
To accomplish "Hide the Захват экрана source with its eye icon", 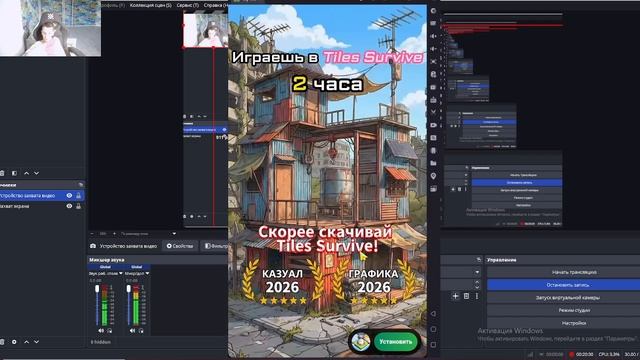I will click(x=69, y=206).
